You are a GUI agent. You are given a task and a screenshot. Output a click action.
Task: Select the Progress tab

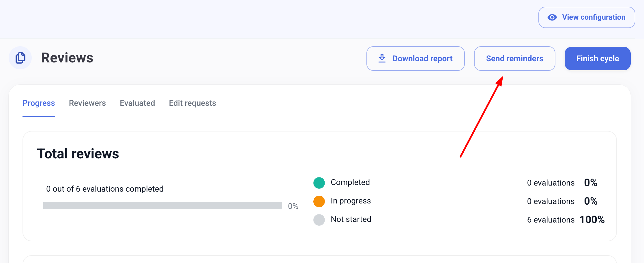click(39, 103)
